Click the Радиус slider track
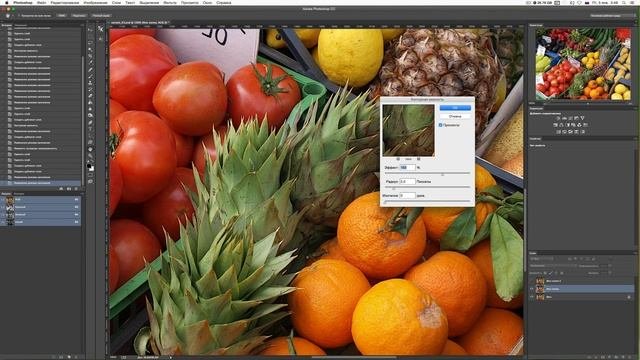The height and width of the screenshot is (360, 640). point(427,187)
